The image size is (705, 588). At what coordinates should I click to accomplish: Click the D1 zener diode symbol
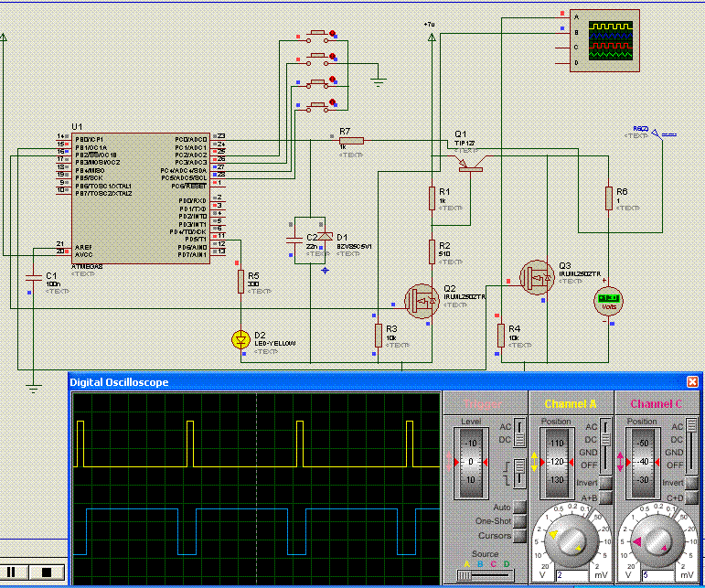323,237
